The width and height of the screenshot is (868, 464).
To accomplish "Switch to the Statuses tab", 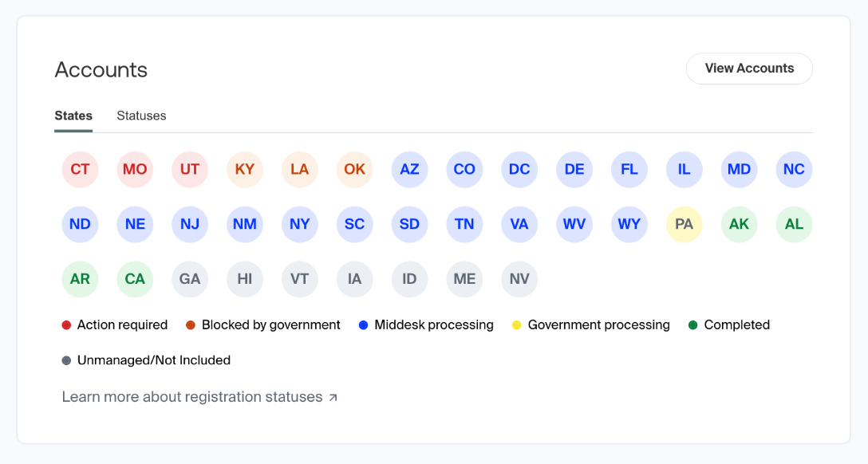I will point(141,116).
